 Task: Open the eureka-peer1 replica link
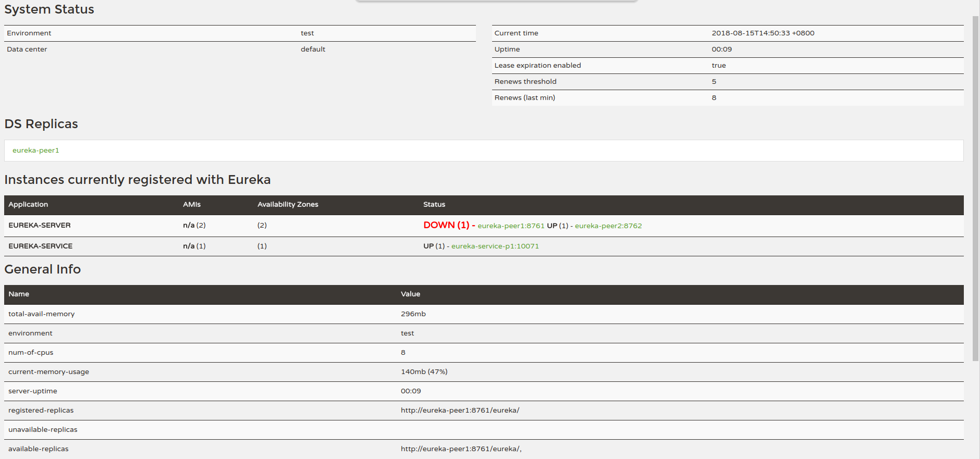(x=35, y=150)
